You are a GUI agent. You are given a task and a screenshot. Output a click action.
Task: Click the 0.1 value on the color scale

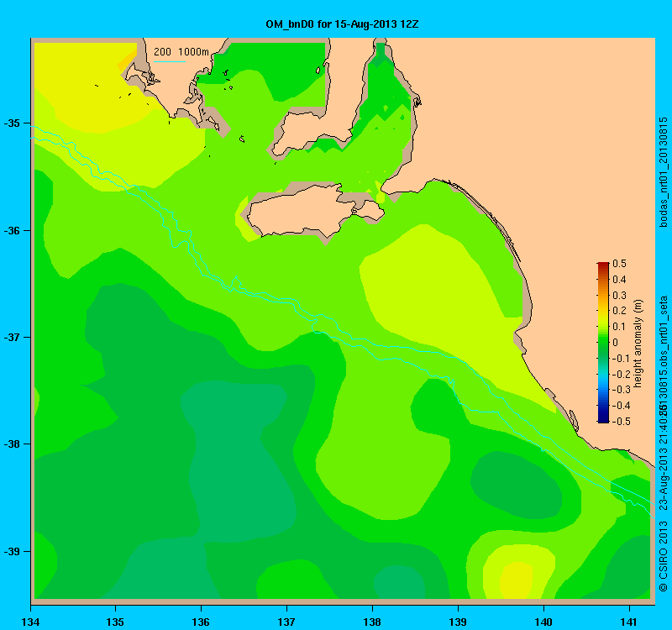[x=619, y=327]
